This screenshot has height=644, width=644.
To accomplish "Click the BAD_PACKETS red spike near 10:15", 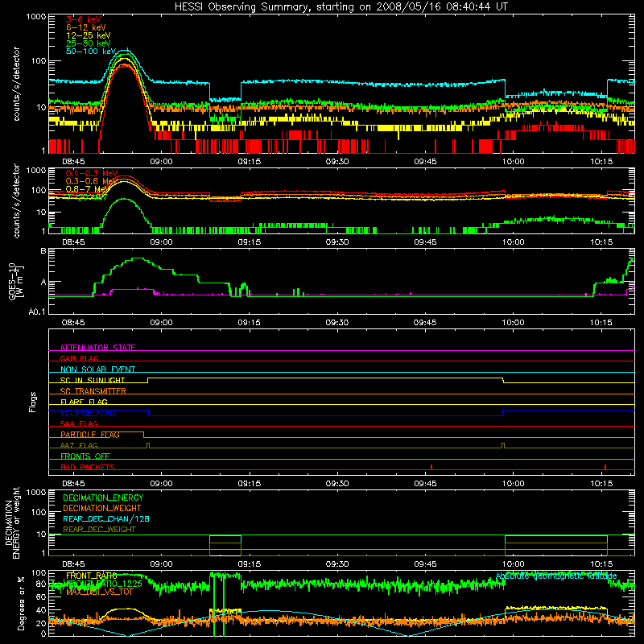I will click(605, 467).
